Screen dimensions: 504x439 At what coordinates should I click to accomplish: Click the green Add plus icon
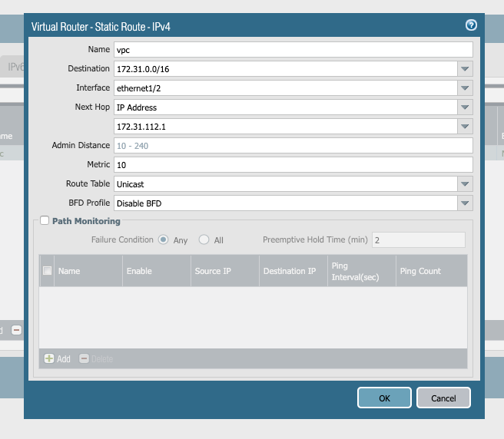(49, 358)
